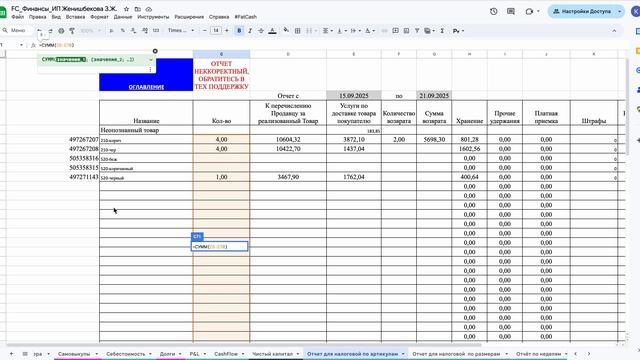The image size is (640, 360).
Task: Format selection as currency
Action: click(111, 31)
